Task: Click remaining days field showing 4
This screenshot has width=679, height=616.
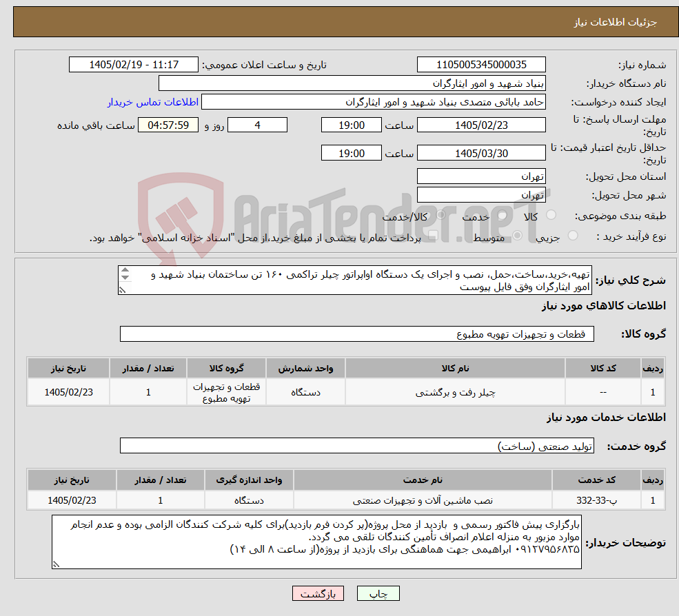Action: 257,125
